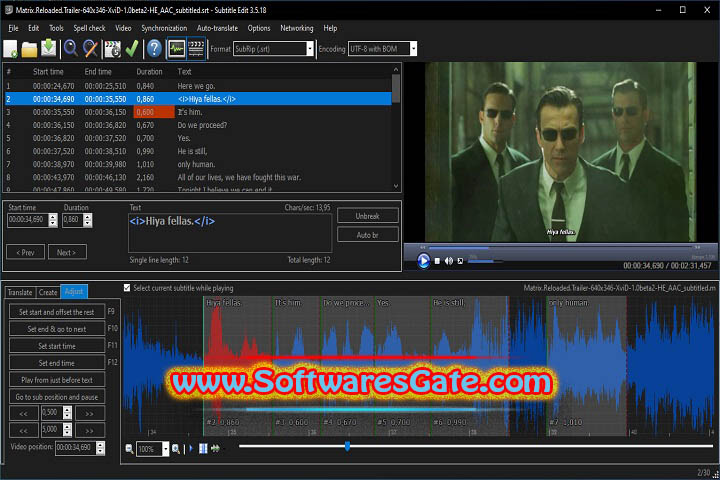The width and height of the screenshot is (720, 480).
Task: Increase the 5,000 seconds step spinner
Action: 67,426
